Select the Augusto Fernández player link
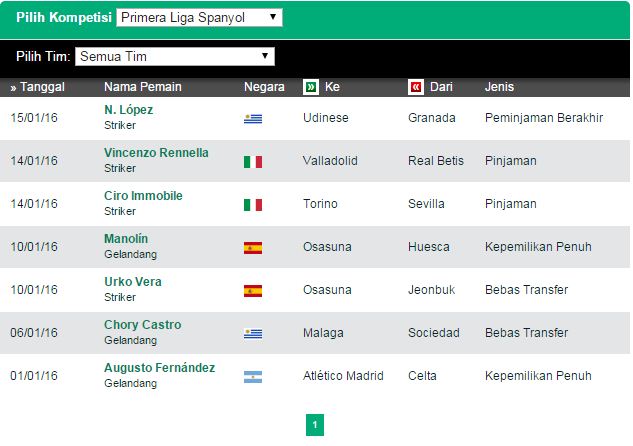This screenshot has height=446, width=633. point(159,368)
